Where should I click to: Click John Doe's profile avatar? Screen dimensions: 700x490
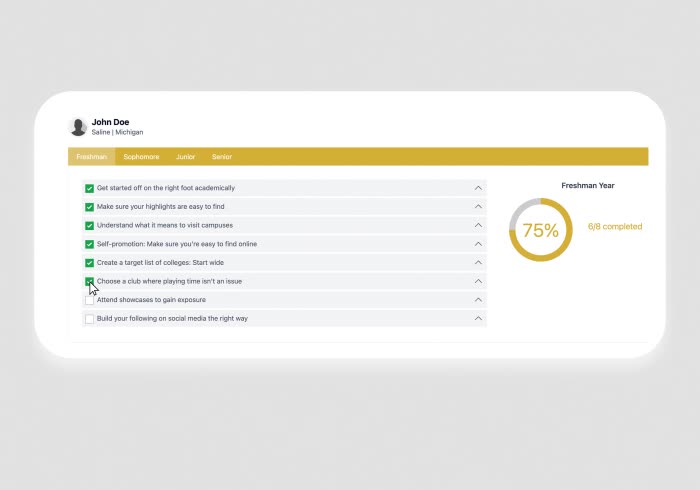(78, 127)
